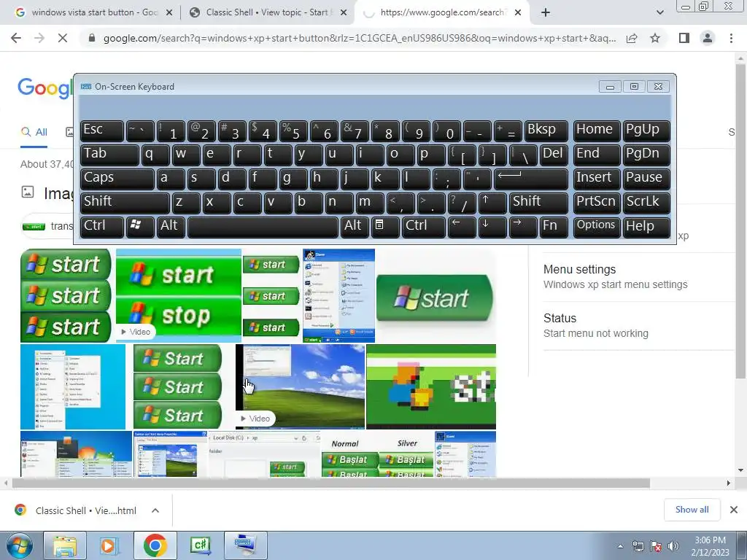Viewport: 747px width, 560px height.
Task: Close the downloads bar
Action: [x=734, y=510]
